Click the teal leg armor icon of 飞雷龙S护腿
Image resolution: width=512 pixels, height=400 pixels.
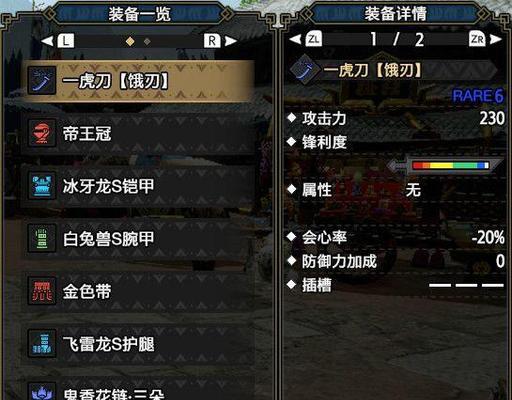(x=42, y=344)
